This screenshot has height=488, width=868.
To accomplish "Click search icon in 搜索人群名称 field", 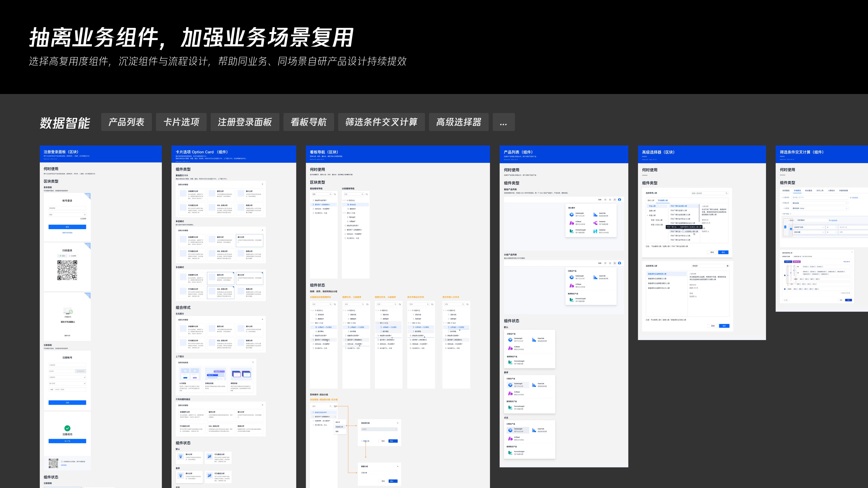I will pos(726,193).
